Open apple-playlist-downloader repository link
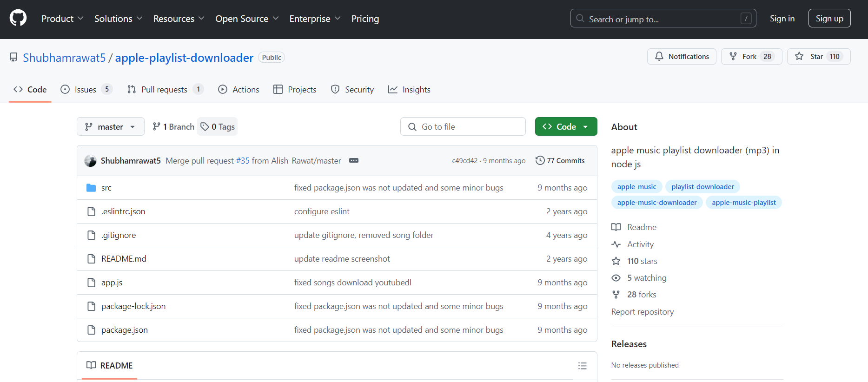Screen dimensions: 868x382 184,58
